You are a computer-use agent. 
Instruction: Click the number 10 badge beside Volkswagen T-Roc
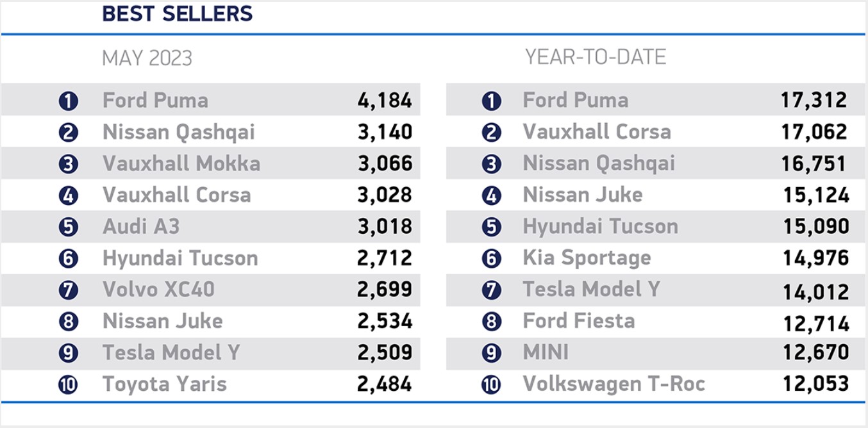click(x=491, y=384)
